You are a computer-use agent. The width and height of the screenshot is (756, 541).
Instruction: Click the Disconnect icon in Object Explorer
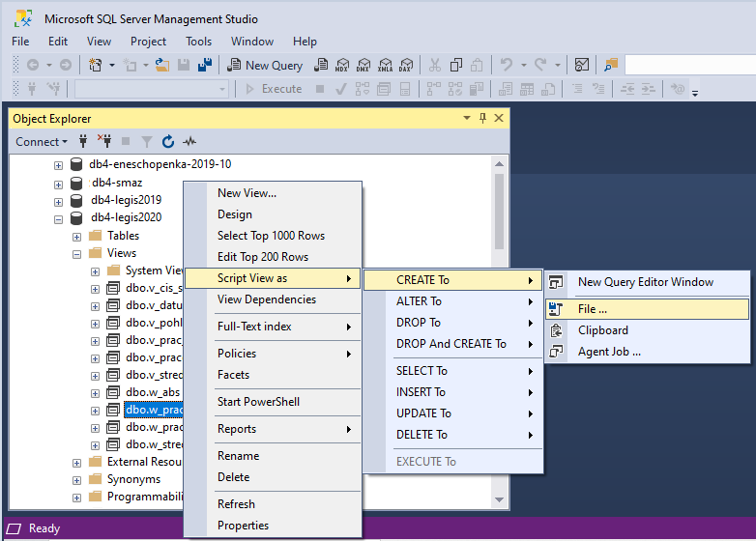(x=104, y=142)
